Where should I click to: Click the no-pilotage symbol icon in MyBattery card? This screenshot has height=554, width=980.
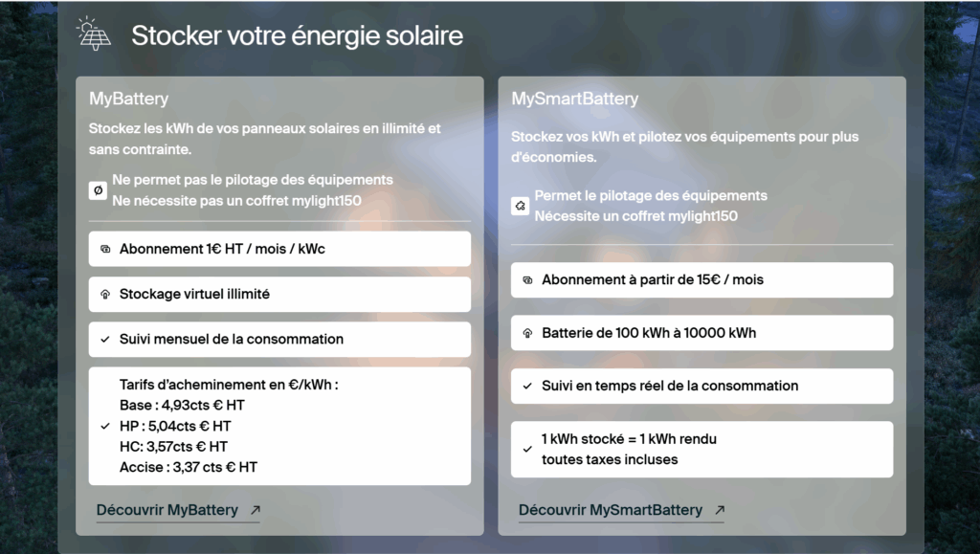[x=99, y=190]
